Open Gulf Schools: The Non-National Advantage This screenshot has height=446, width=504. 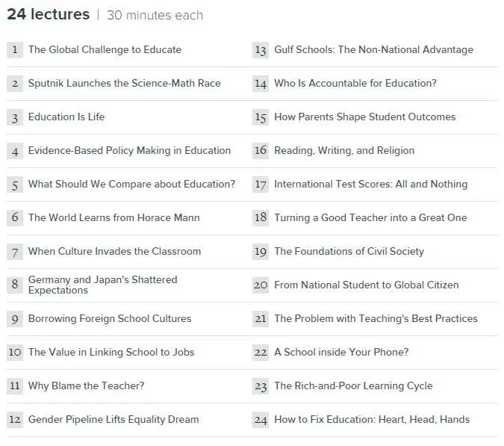373,50
